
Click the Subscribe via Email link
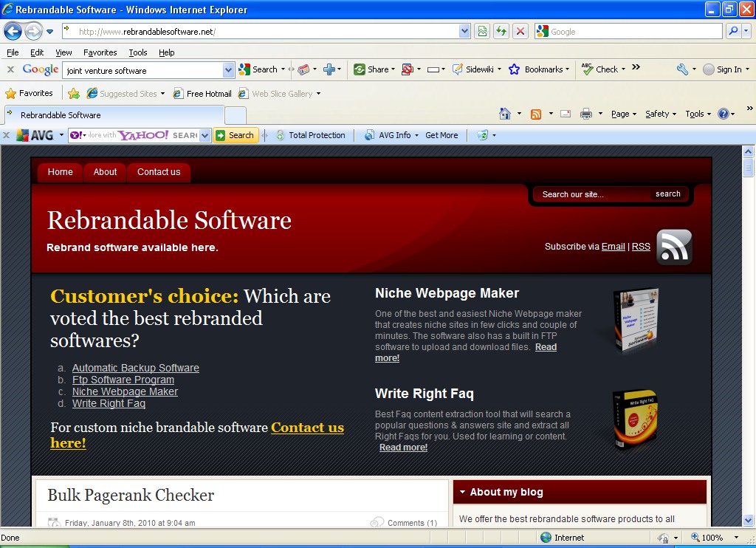614,247
